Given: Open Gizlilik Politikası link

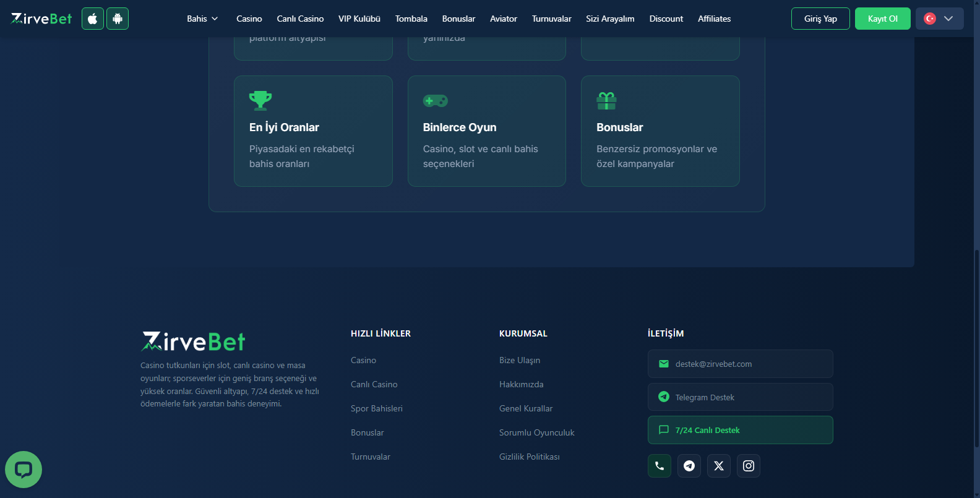Looking at the screenshot, I should tap(530, 457).
